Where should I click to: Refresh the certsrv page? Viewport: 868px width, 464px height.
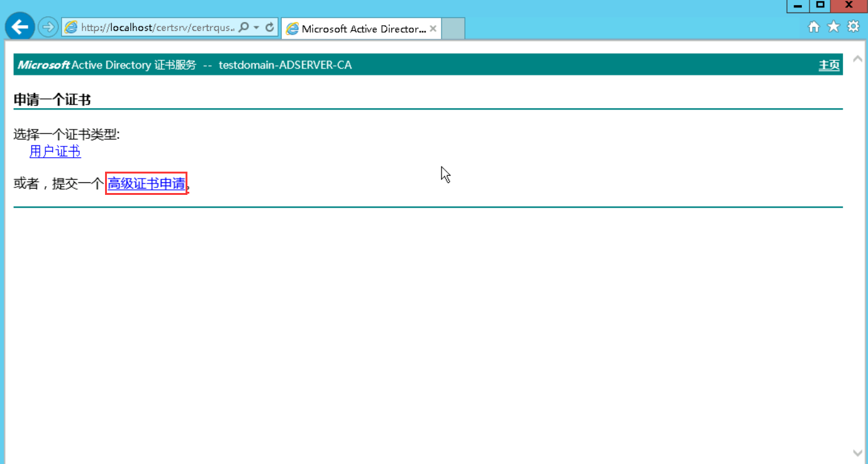coord(270,28)
